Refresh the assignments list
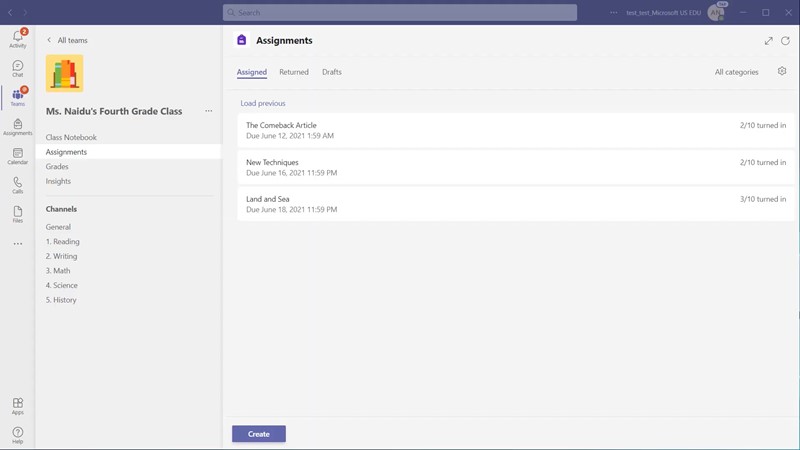Viewport: 800px width, 450px height. (x=785, y=41)
